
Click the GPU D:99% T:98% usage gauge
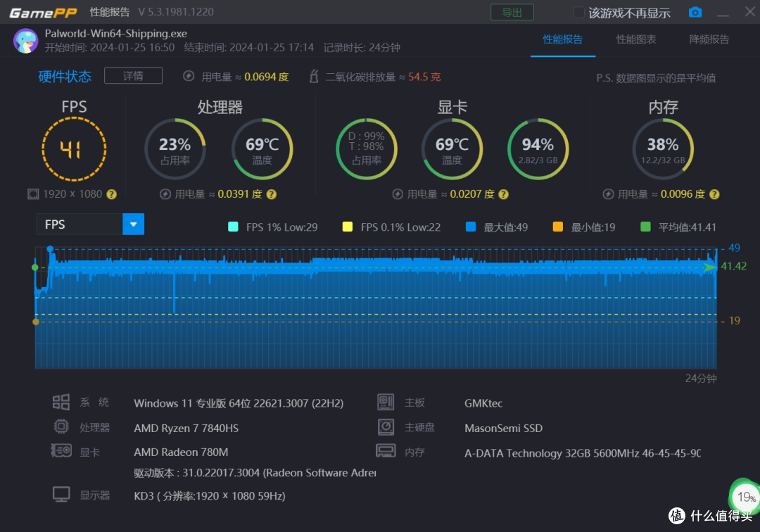point(367,149)
